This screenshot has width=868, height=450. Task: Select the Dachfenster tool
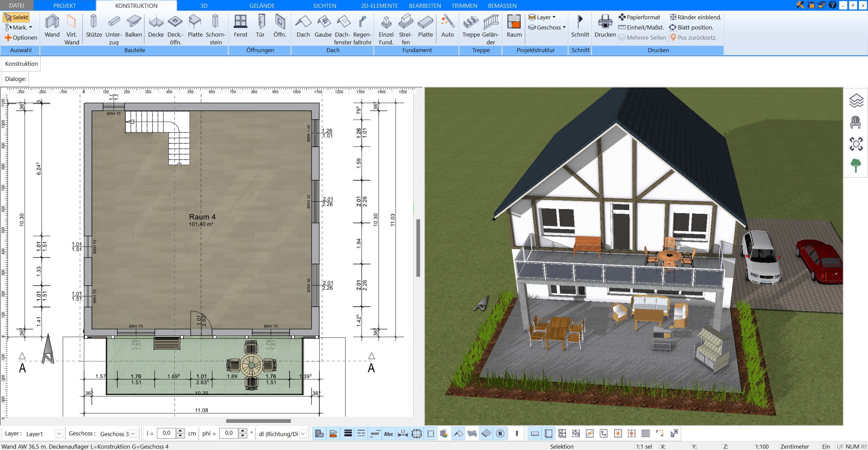(x=342, y=29)
